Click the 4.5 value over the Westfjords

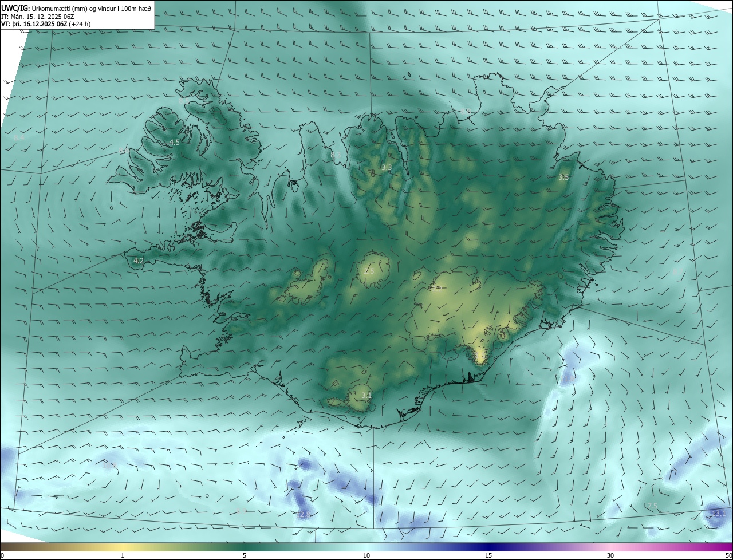click(175, 142)
